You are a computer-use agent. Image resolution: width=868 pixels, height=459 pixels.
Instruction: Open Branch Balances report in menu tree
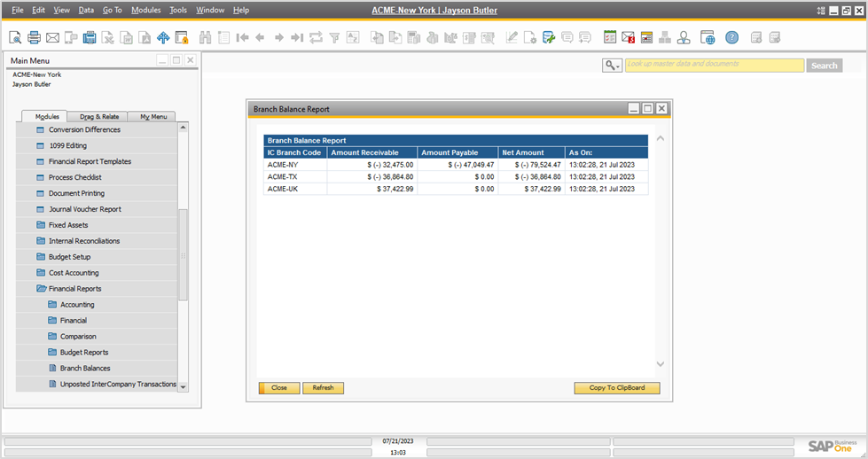(85, 369)
